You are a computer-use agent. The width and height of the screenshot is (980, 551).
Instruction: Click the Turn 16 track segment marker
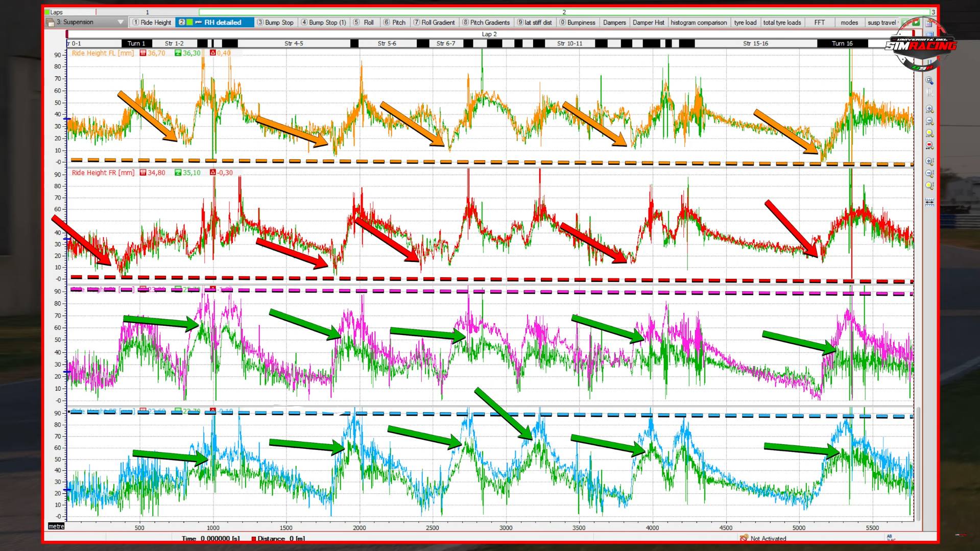842,43
